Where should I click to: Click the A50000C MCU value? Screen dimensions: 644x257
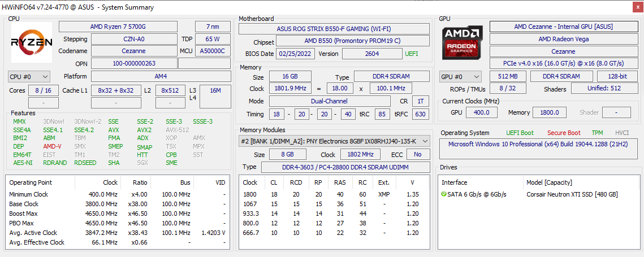[213, 51]
